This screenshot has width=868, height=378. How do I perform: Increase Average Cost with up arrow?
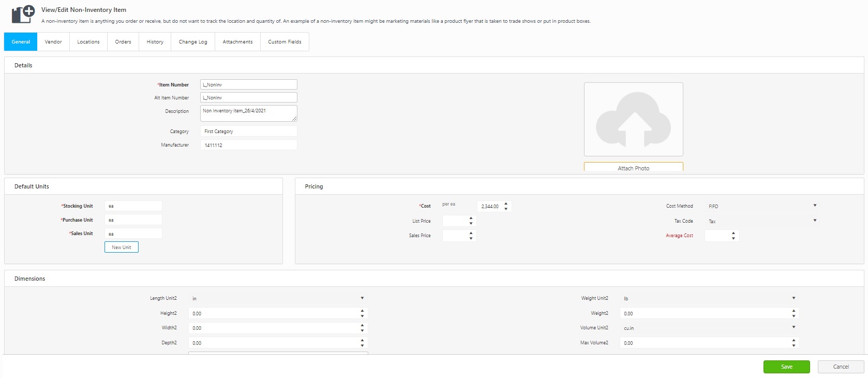(x=734, y=233)
